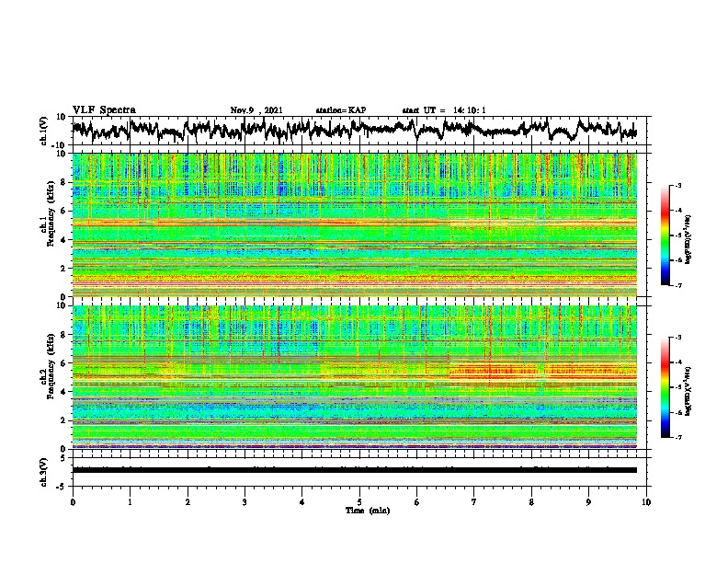This screenshot has width=728, height=563.
Task: Click the "4" kHz tick of ch.1 spectrogram
Action: [x=64, y=240]
